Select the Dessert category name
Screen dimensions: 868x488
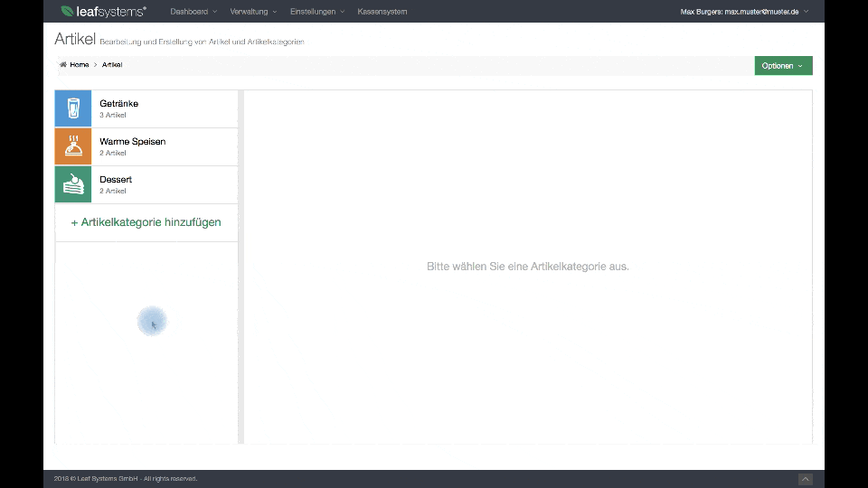click(116, 179)
